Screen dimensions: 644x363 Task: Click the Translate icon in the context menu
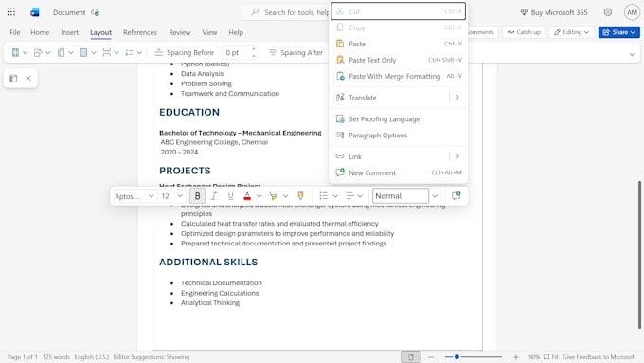(x=340, y=98)
